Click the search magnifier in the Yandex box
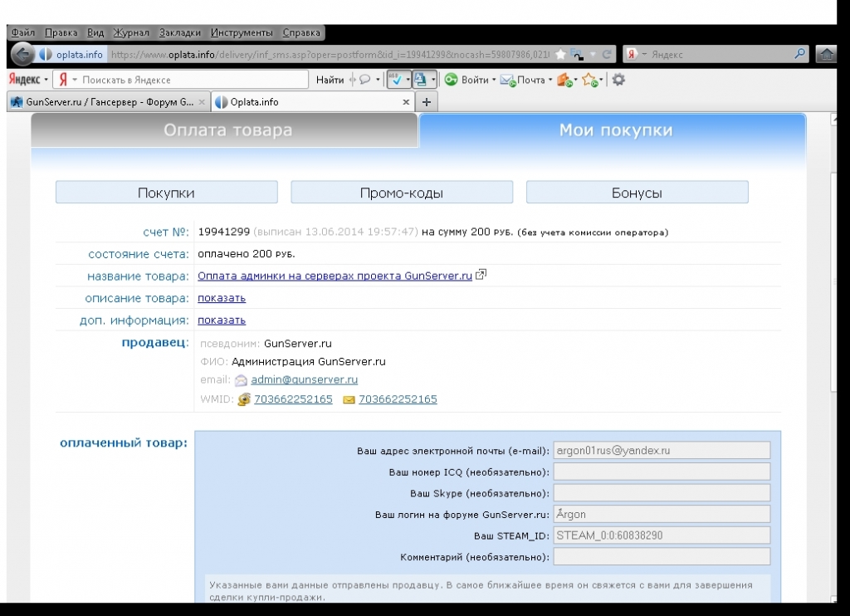The height and width of the screenshot is (616, 850). [799, 55]
